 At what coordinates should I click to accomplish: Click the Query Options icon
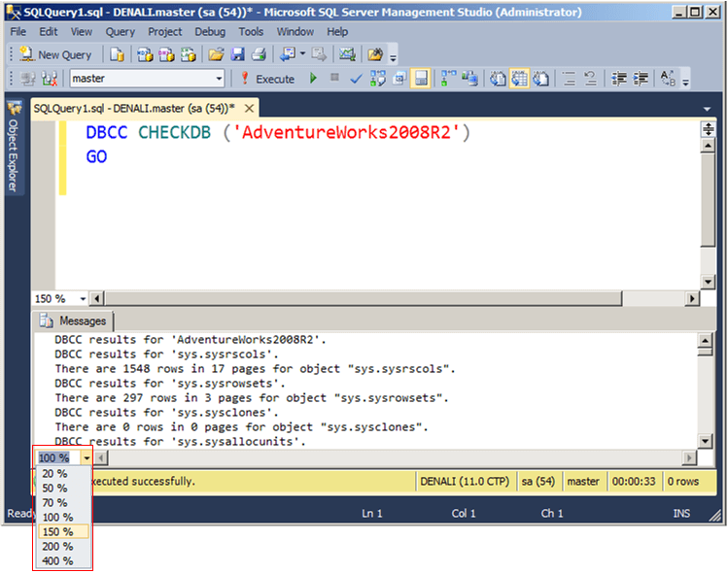click(x=399, y=79)
